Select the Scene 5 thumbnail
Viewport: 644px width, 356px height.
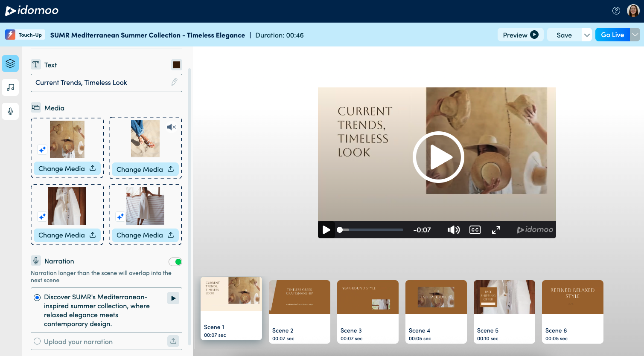(x=504, y=312)
